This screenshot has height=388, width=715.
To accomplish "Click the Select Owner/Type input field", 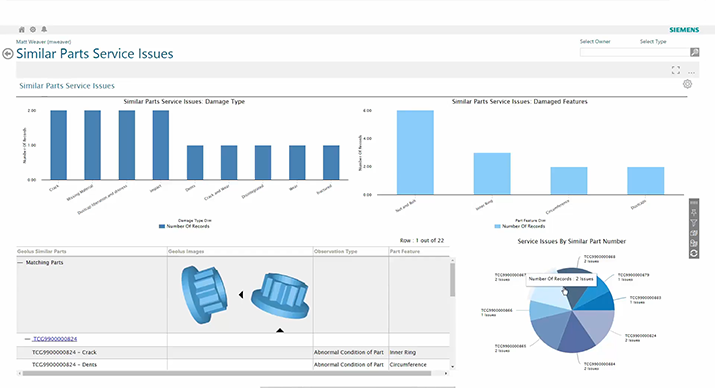I will (634, 52).
